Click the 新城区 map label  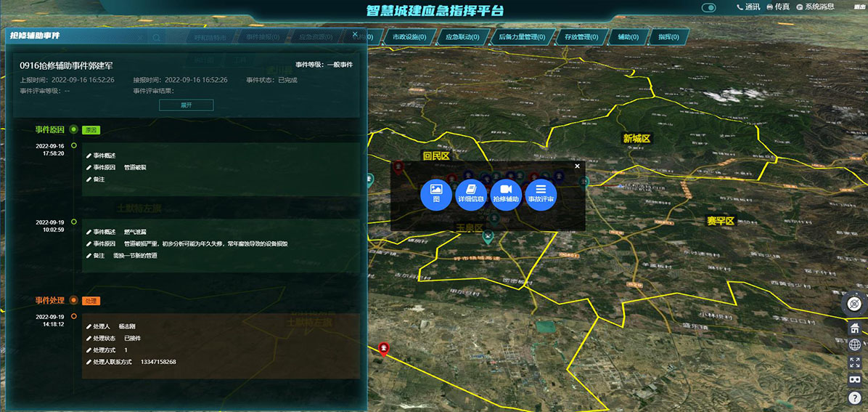[636, 139]
